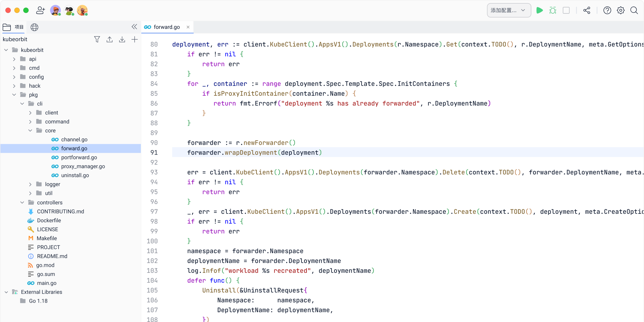The height and width of the screenshot is (322, 644).
Task: Click the search magnifier icon
Action: coord(634,10)
